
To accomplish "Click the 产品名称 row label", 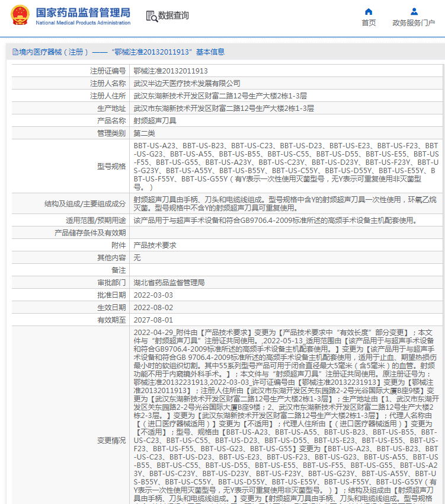I will pyautogui.click(x=111, y=121).
